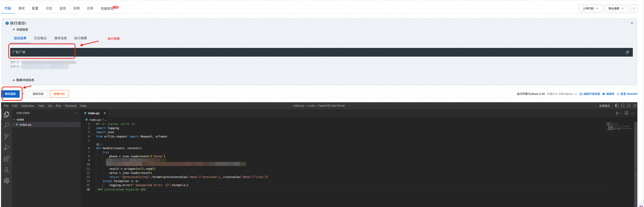The width and height of the screenshot is (644, 207).
Task: Click the code size help question-mark icon
Action: pyautogui.click(x=576, y=94)
